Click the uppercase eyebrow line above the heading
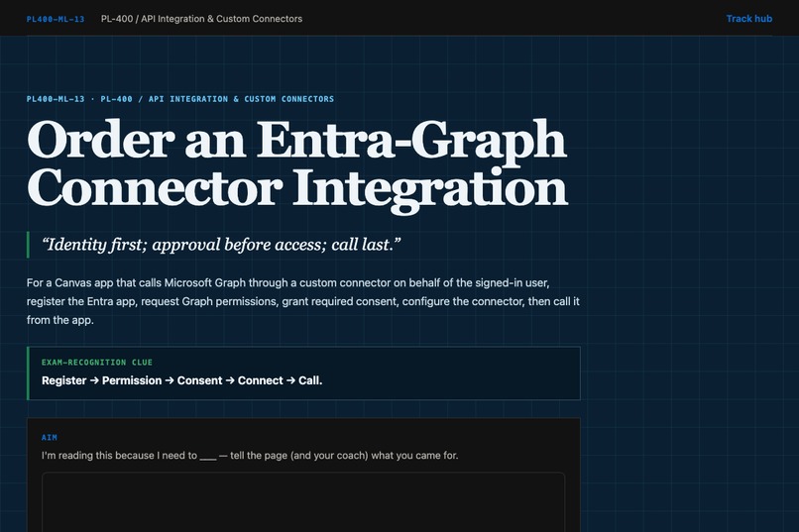The image size is (799, 532). 180,99
